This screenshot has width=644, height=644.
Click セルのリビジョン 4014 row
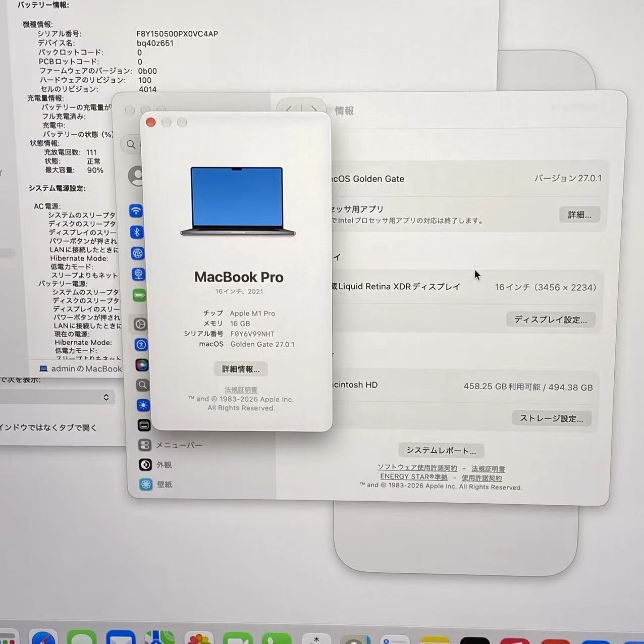(98, 89)
